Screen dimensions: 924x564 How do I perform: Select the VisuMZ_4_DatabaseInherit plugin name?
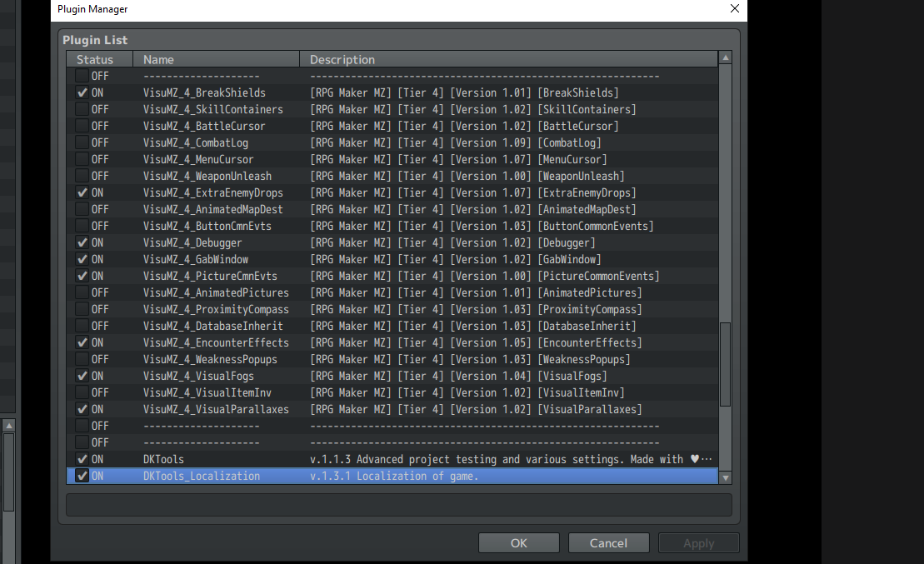pyautogui.click(x=212, y=326)
